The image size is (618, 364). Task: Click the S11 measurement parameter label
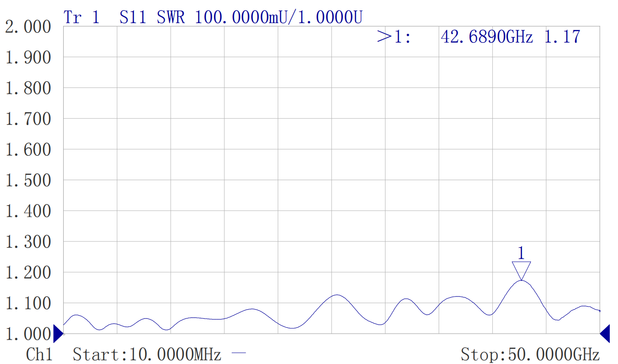coord(133,17)
